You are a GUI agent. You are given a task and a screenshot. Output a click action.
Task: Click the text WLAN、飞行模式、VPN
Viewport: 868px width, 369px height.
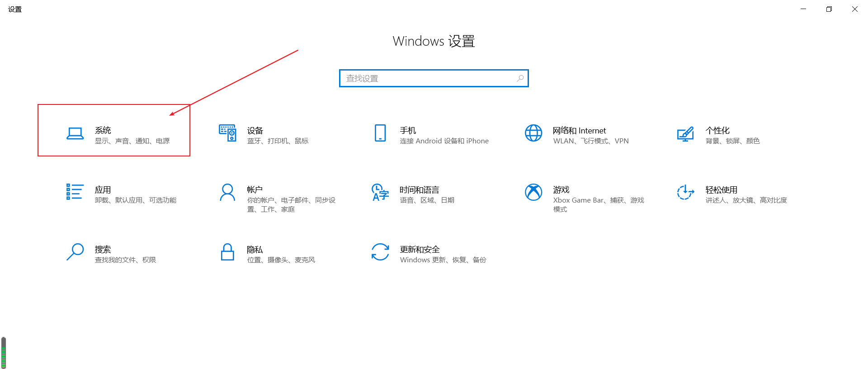591,141
